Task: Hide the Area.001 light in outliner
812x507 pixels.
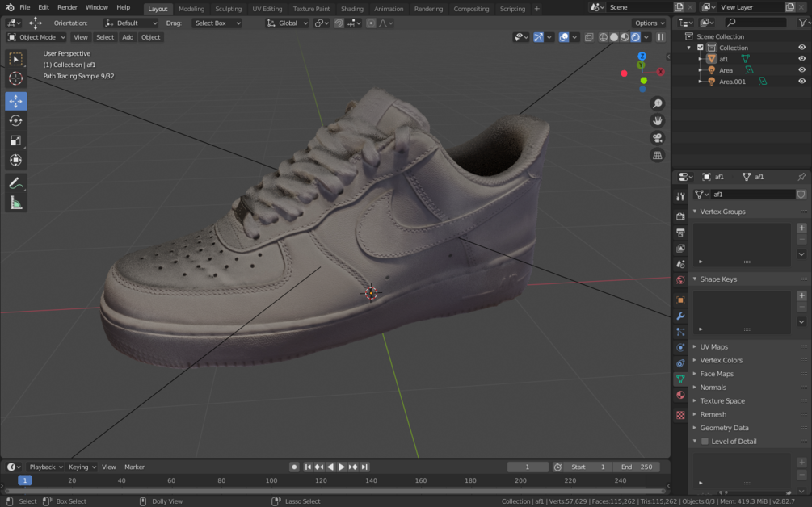Action: point(801,82)
